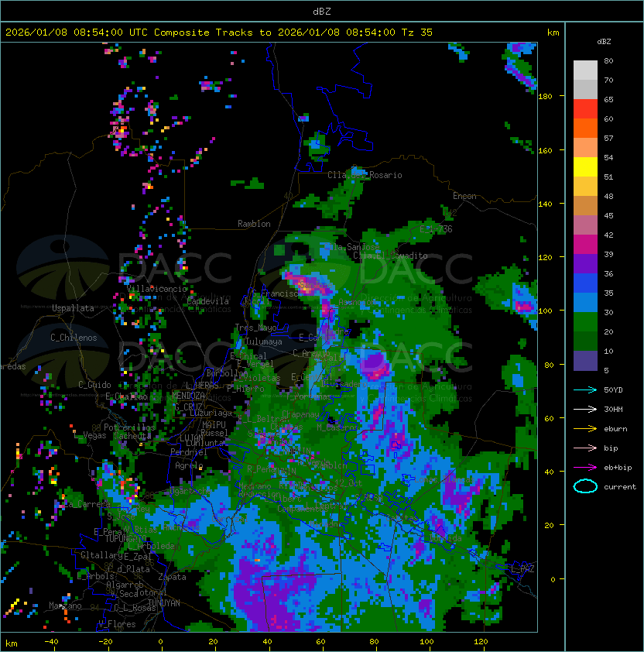Click the 'Tulumaya' map label
Viewport: 644px width, 652px height.
(x=264, y=341)
